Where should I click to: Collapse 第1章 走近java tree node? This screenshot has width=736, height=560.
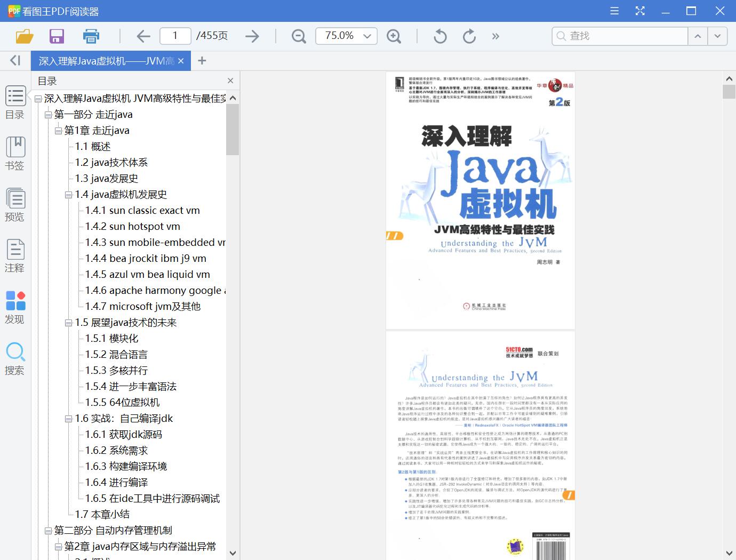[x=58, y=131]
